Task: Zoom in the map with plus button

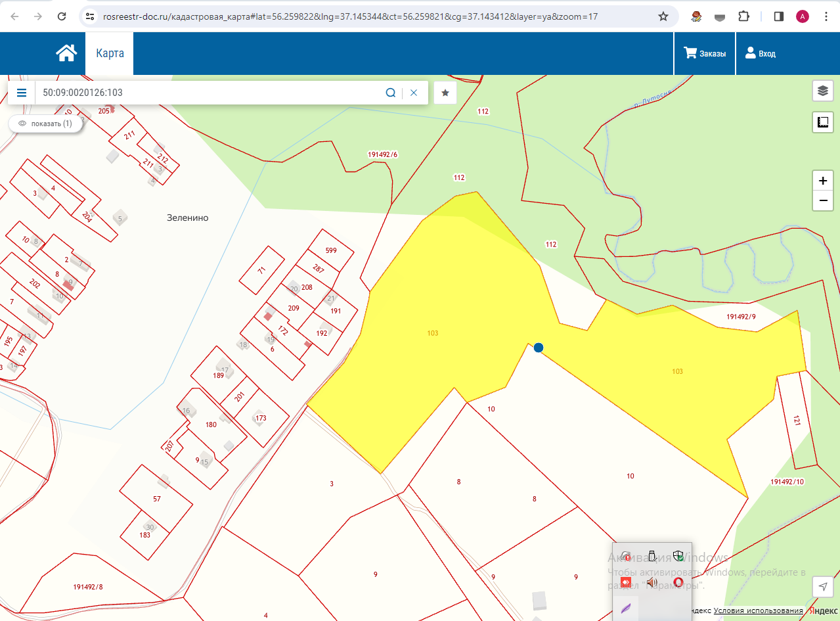Action: [823, 181]
